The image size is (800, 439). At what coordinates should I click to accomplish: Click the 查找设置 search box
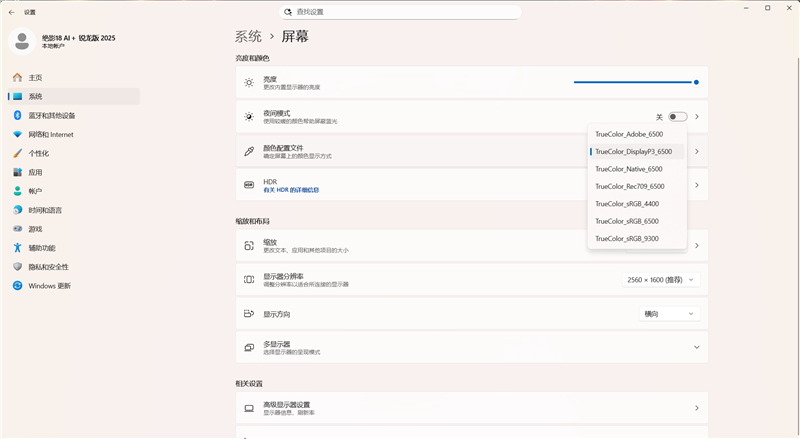(x=400, y=12)
